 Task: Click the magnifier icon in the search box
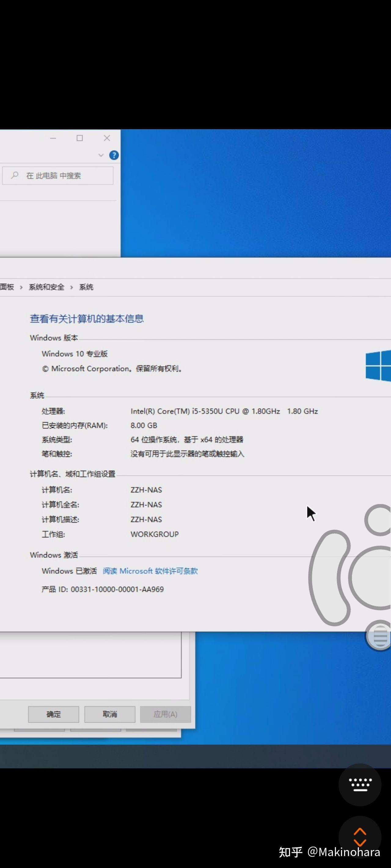click(x=14, y=175)
